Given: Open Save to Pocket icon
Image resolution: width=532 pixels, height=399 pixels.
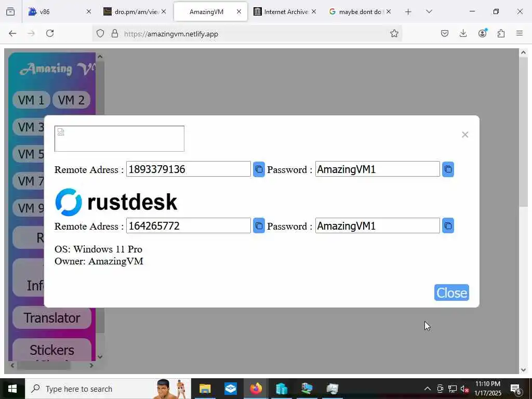Looking at the screenshot, I should (x=445, y=33).
